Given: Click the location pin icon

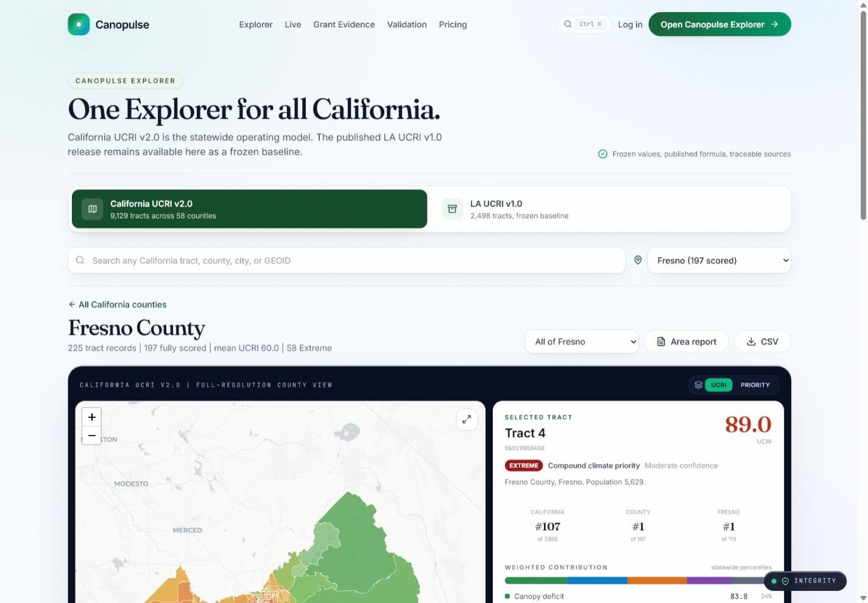Looking at the screenshot, I should 638,260.
